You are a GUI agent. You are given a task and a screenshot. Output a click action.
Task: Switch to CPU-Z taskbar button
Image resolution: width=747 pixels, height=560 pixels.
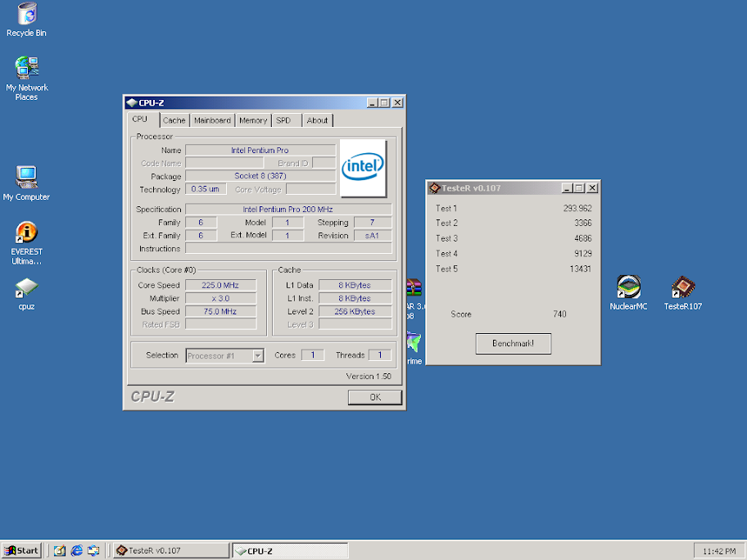[290, 550]
